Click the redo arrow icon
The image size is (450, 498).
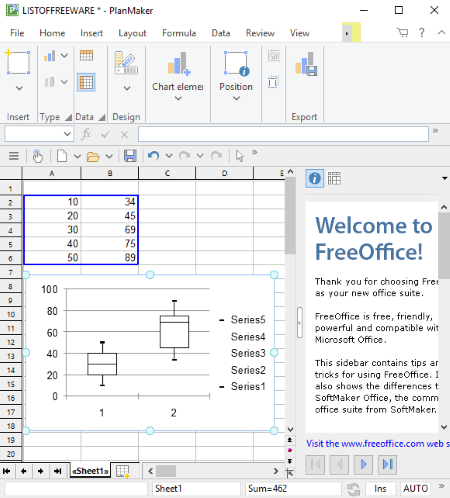184,156
